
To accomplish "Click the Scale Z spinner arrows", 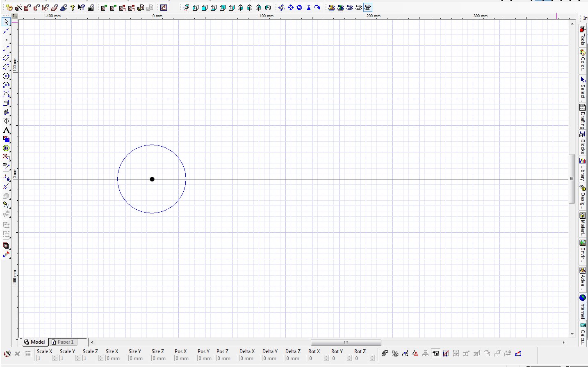I will [x=101, y=358].
